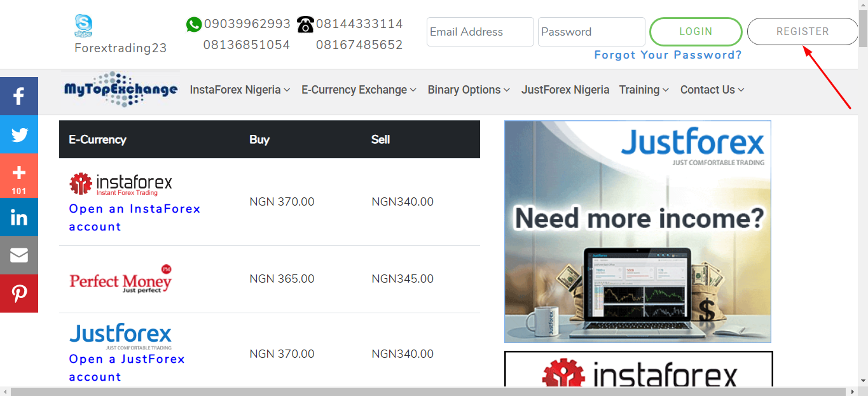Click the Skype icon in header
The width and height of the screenshot is (868, 396).
click(x=83, y=26)
